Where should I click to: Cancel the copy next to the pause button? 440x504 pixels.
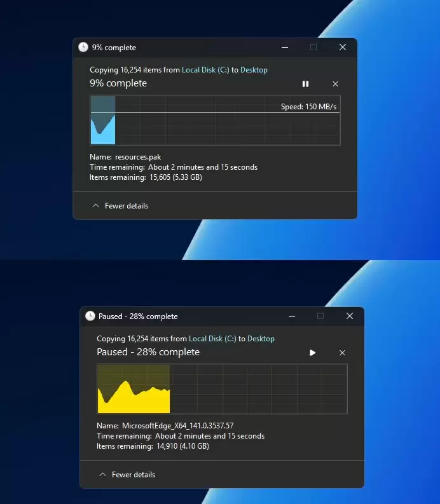(335, 84)
